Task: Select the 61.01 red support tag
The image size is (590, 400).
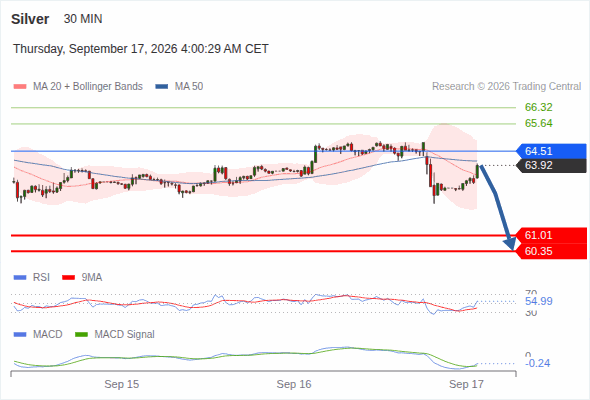Action: coord(551,236)
